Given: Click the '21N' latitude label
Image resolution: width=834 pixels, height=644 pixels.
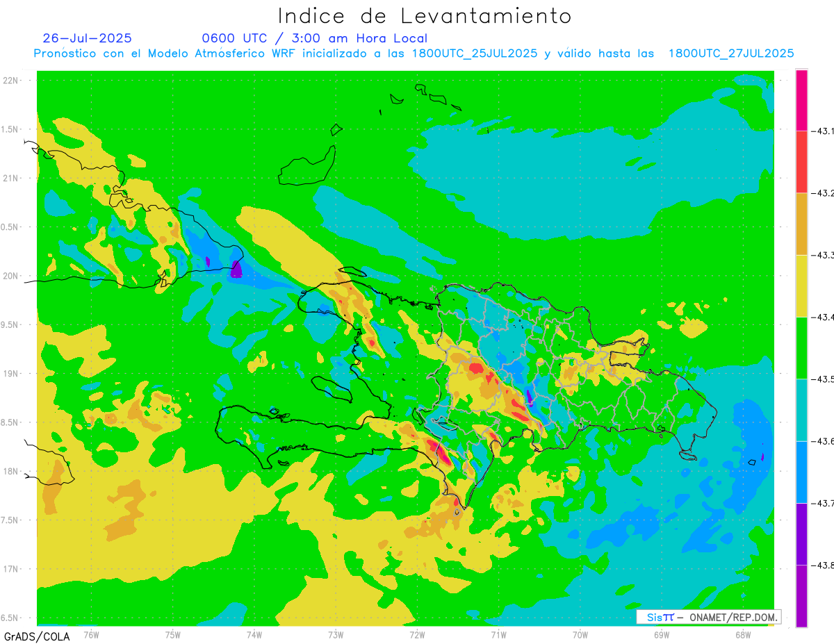Looking at the screenshot, I should (12, 179).
